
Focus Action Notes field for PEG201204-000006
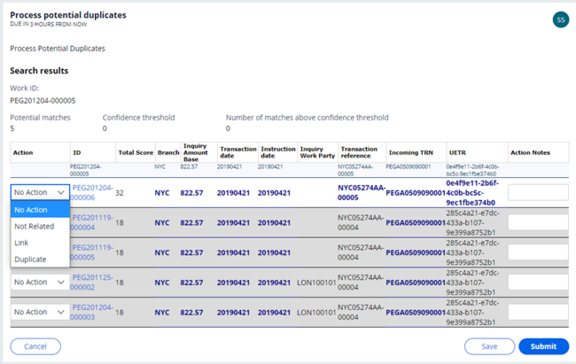(x=538, y=192)
